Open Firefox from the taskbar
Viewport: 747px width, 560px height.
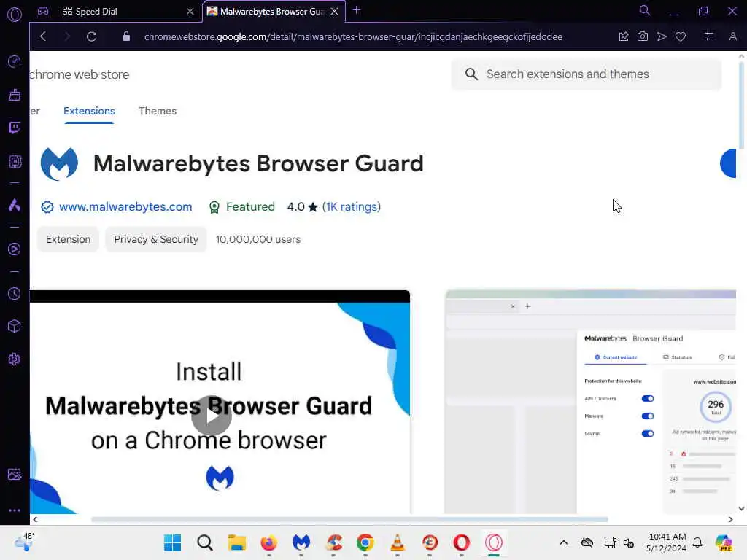pos(268,542)
